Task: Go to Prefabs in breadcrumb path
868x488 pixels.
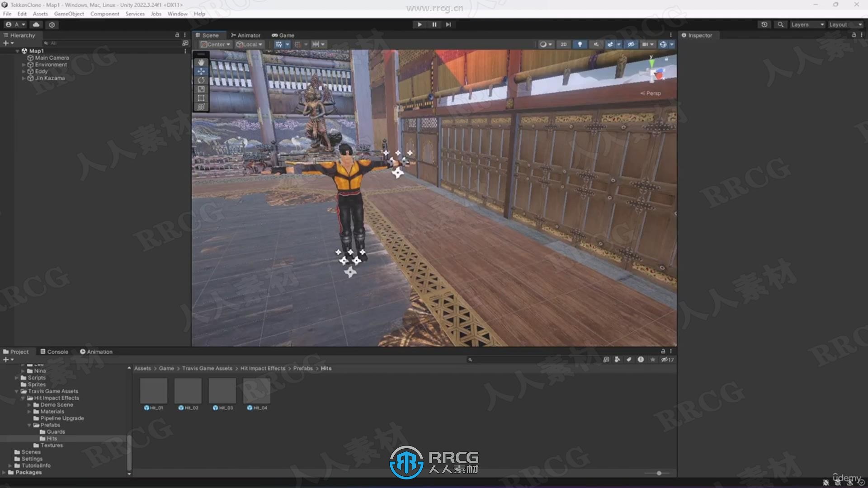Action: 303,368
